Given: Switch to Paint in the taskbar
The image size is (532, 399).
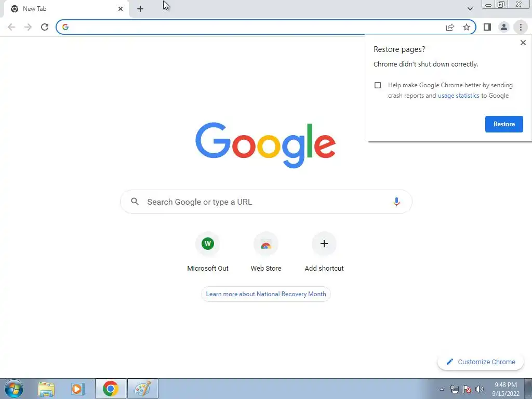Looking at the screenshot, I should coord(143,389).
